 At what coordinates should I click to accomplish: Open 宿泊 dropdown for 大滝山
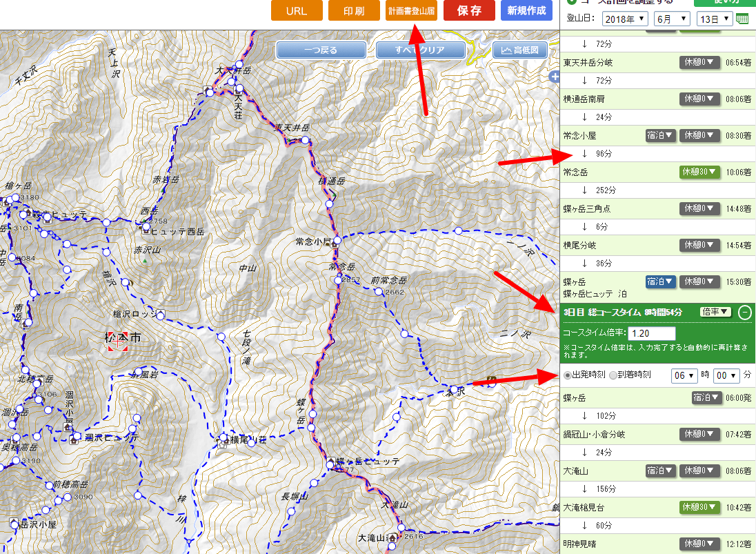[660, 471]
